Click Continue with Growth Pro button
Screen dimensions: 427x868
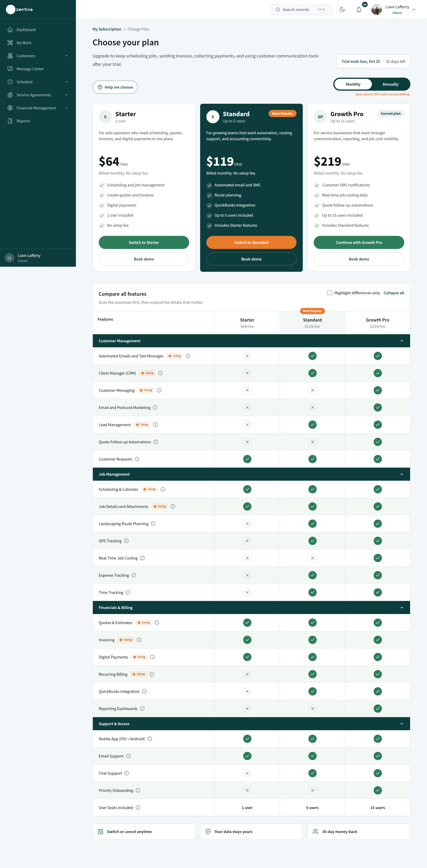[x=359, y=243]
